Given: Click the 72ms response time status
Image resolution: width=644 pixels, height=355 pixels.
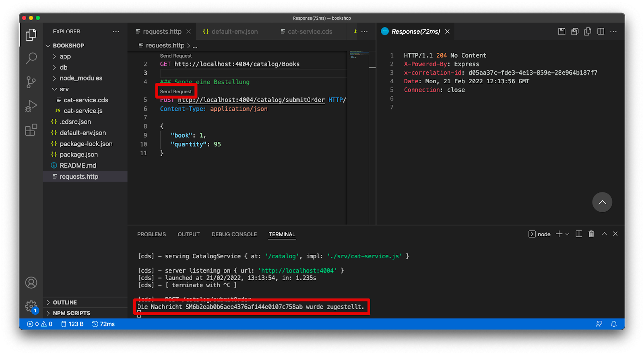Looking at the screenshot, I should [x=103, y=324].
